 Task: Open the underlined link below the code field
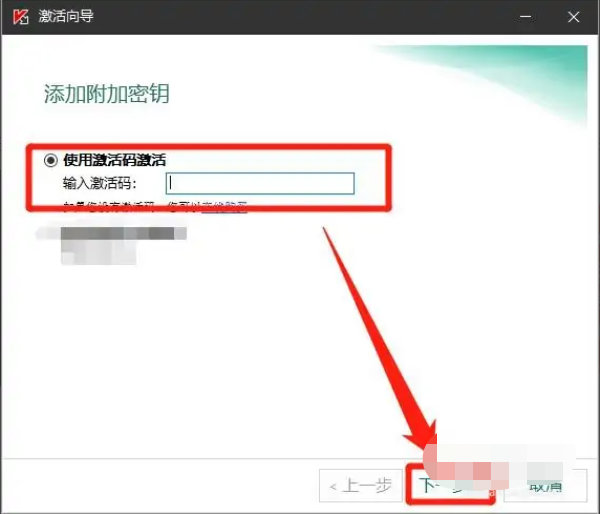[224, 207]
